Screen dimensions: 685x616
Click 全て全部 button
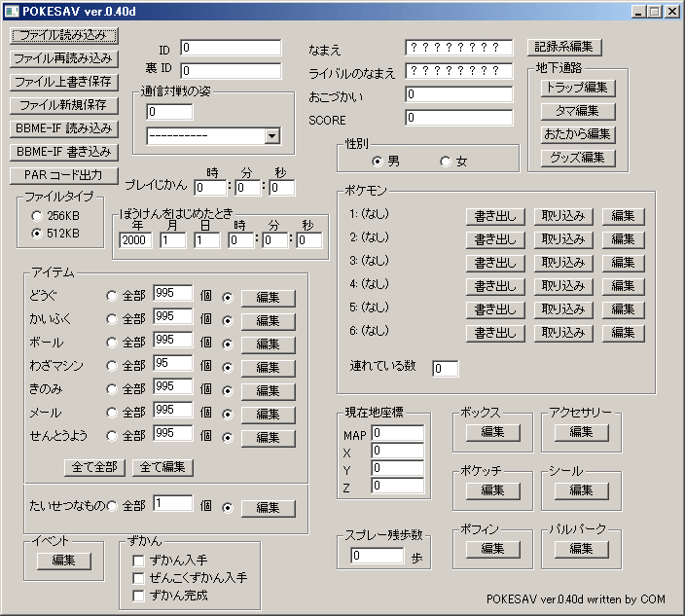(x=94, y=467)
